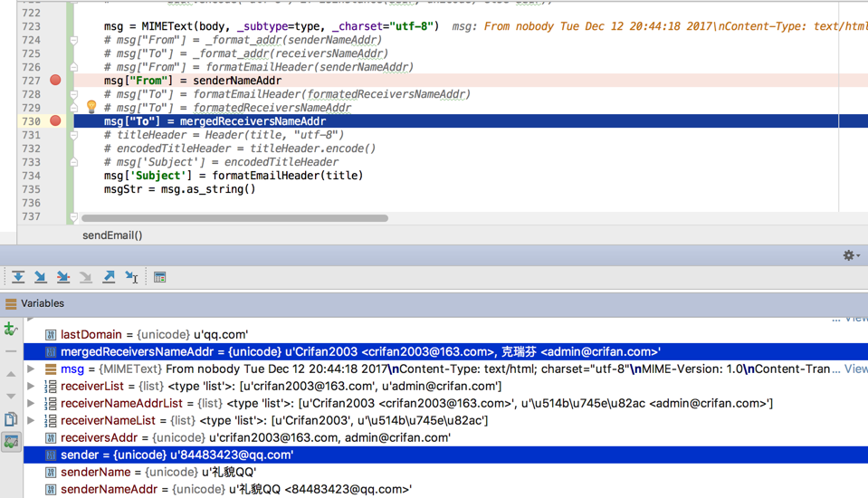Screen dimensions: 868x498
Task: Click the object icon beside msg variable
Action: click(x=51, y=369)
